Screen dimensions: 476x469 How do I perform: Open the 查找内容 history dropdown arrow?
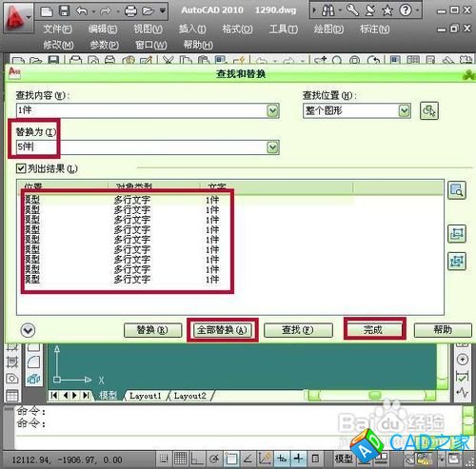[273, 110]
